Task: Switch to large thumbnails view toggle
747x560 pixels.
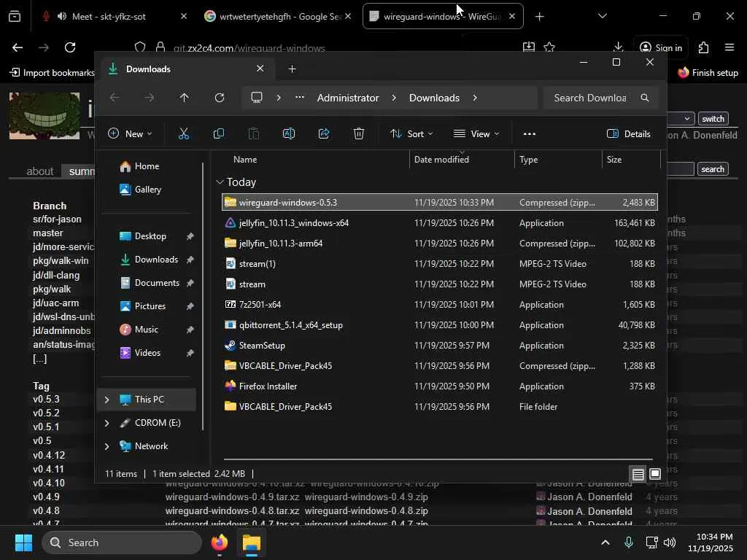Action: 655,475
